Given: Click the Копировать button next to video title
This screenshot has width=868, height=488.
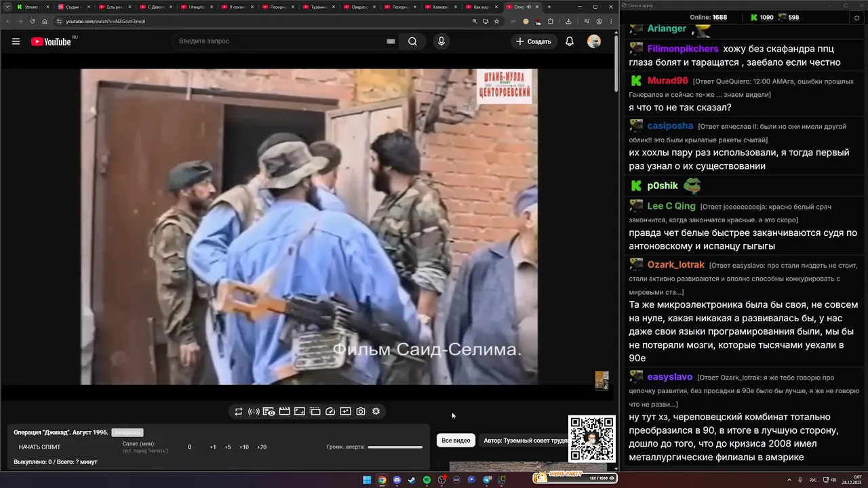Looking at the screenshot, I should click(x=127, y=432).
